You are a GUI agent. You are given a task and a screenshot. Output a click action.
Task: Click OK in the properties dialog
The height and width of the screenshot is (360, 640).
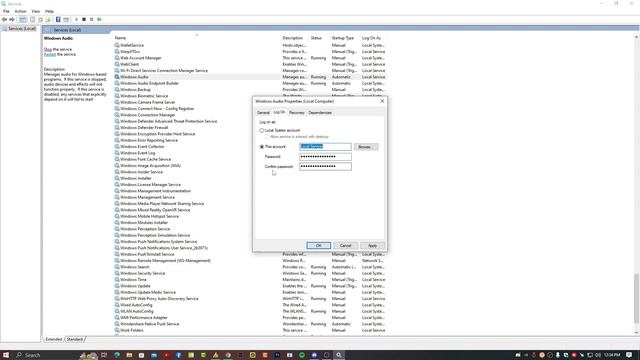tap(318, 245)
